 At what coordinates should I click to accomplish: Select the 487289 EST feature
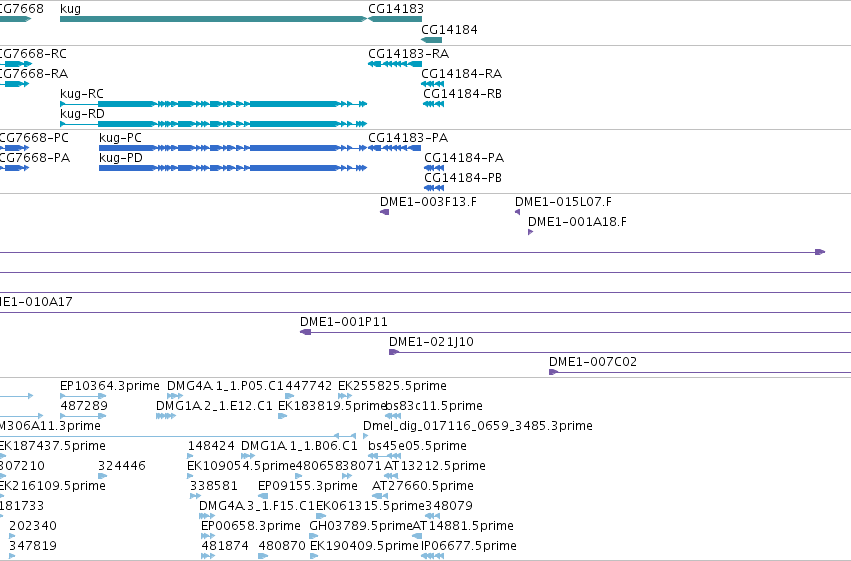[x=83, y=416]
